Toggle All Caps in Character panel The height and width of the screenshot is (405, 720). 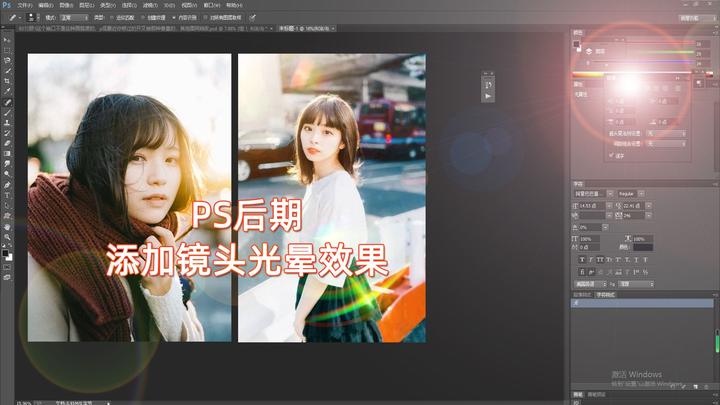point(600,260)
